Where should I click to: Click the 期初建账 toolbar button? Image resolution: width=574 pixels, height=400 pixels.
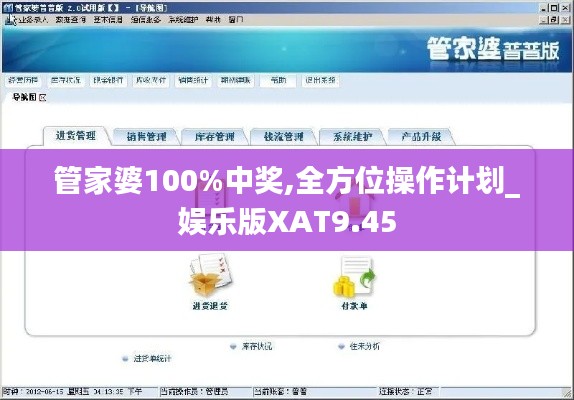pos(235,80)
